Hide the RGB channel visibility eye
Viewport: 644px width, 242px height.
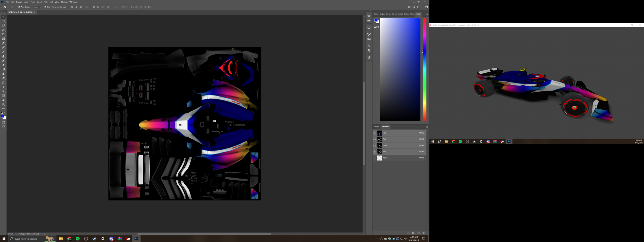coord(375,133)
